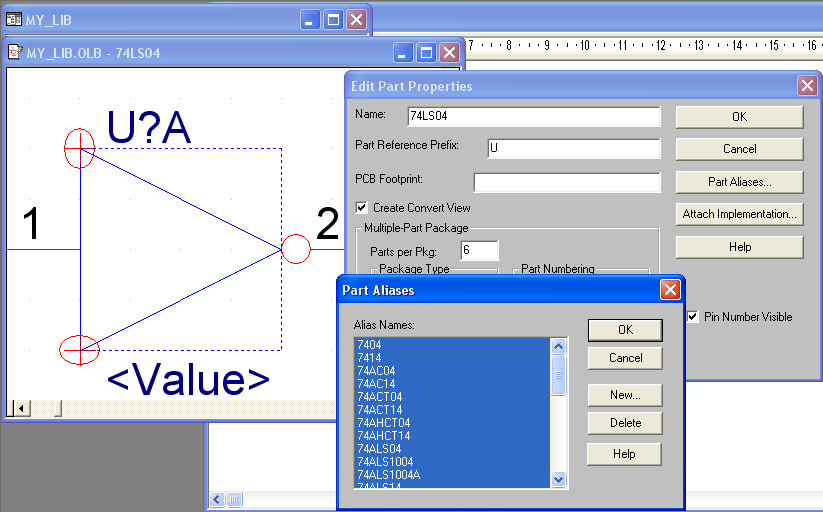
Task: Toggle Create Convert View checkbox
Action: point(362,207)
